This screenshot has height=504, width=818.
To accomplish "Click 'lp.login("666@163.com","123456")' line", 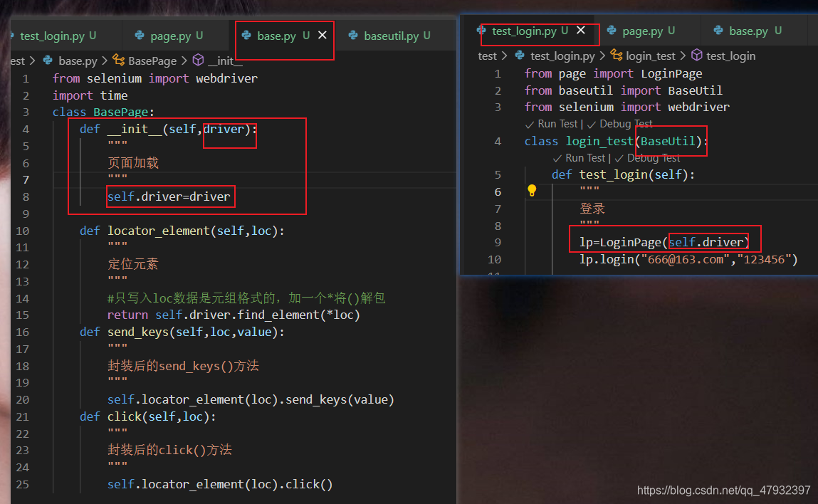I will (x=688, y=259).
